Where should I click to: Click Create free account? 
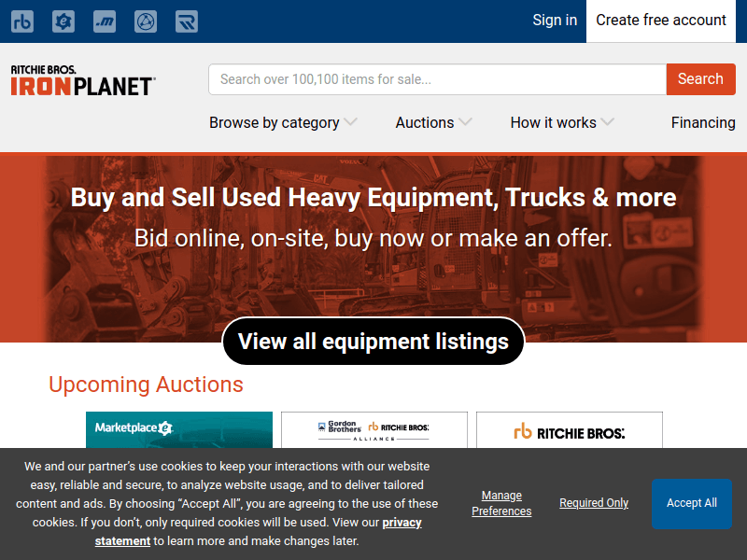pyautogui.click(x=661, y=21)
